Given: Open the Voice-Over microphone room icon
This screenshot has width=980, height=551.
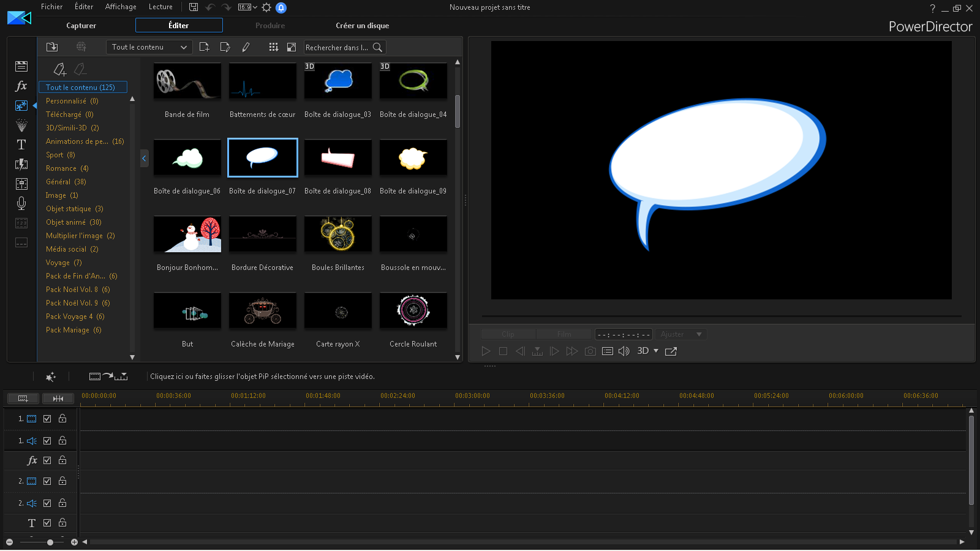Looking at the screenshot, I should click(x=21, y=203).
